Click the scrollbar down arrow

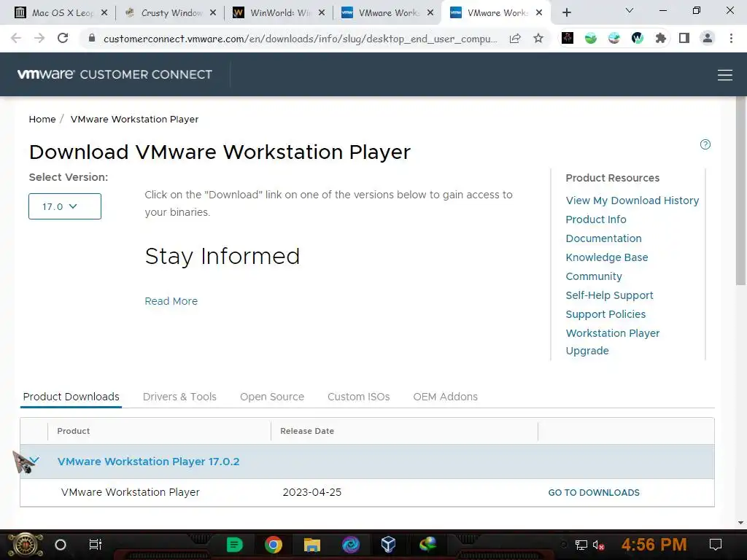pyautogui.click(x=741, y=522)
